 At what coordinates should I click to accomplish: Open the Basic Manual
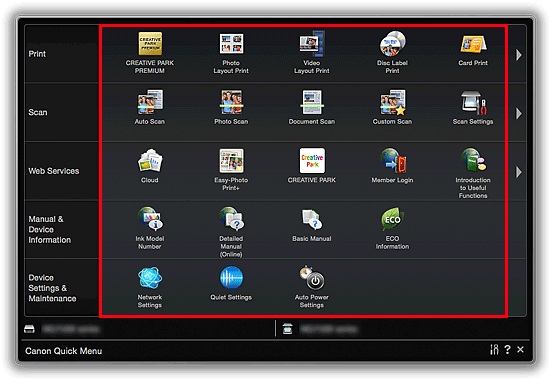(x=312, y=225)
